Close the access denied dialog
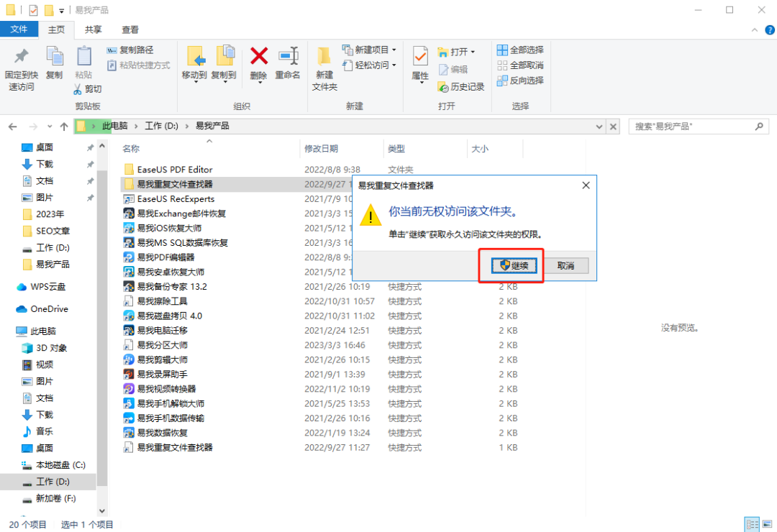The height and width of the screenshot is (532, 777). point(586,185)
